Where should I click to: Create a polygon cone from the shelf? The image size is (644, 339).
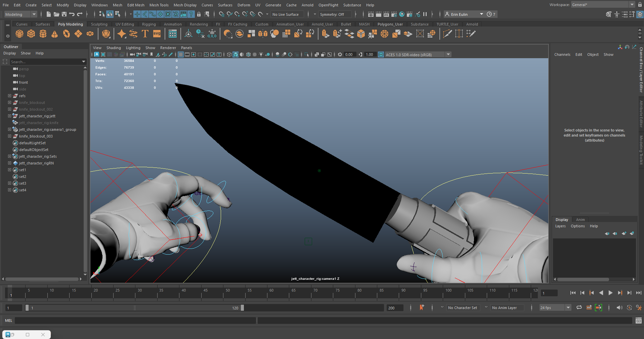[55, 34]
